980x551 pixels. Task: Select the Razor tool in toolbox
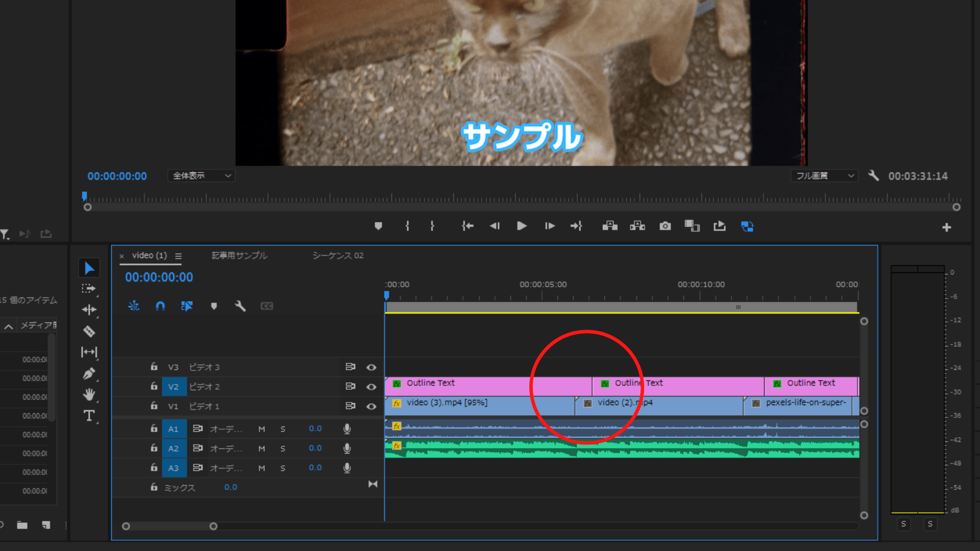tap(89, 332)
